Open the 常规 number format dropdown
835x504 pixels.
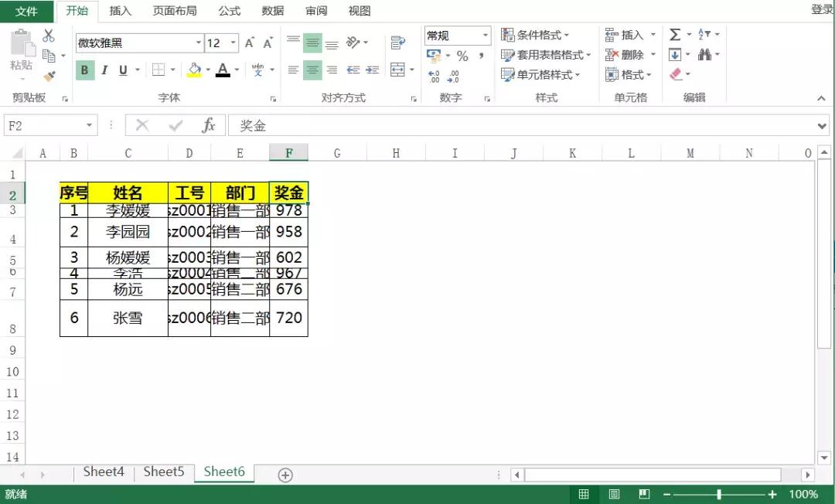pos(486,35)
